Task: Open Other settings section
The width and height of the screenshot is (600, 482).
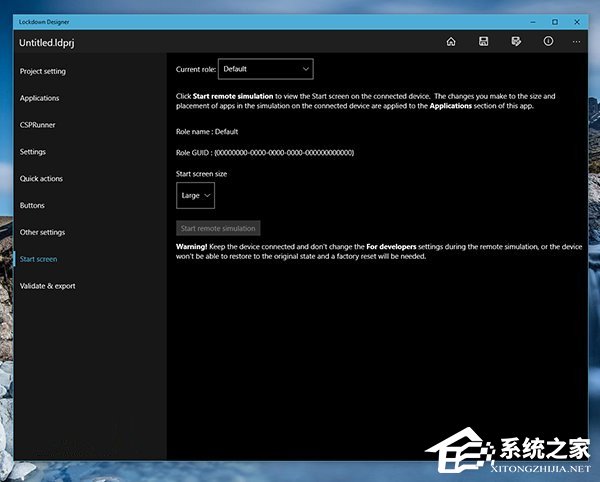Action: (x=42, y=232)
